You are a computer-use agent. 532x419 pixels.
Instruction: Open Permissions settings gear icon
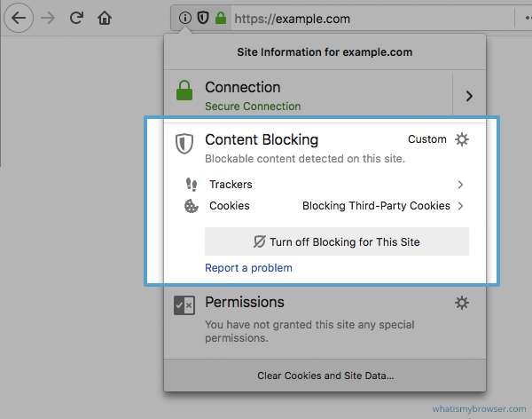(461, 303)
